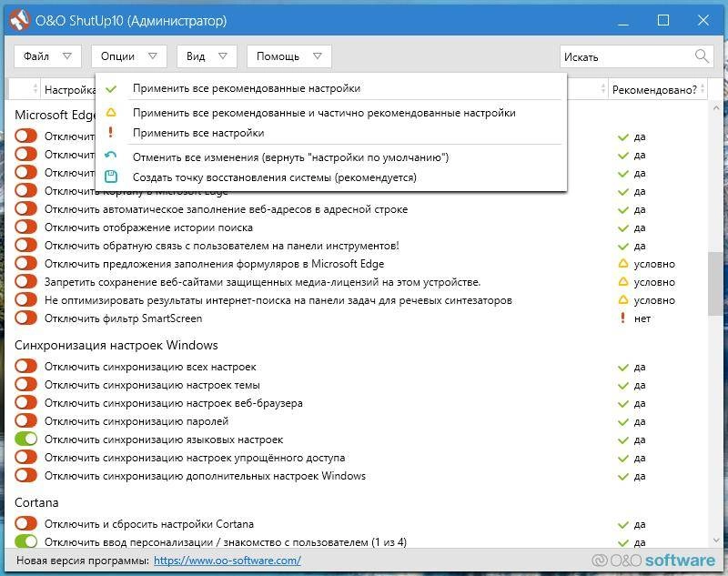Toggle 'Отключить автоматическое заполнение веб-адресов' switch

point(25,208)
